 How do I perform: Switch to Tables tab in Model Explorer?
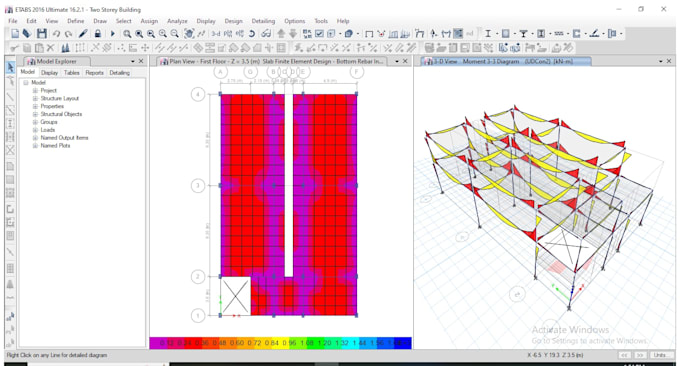(x=72, y=72)
